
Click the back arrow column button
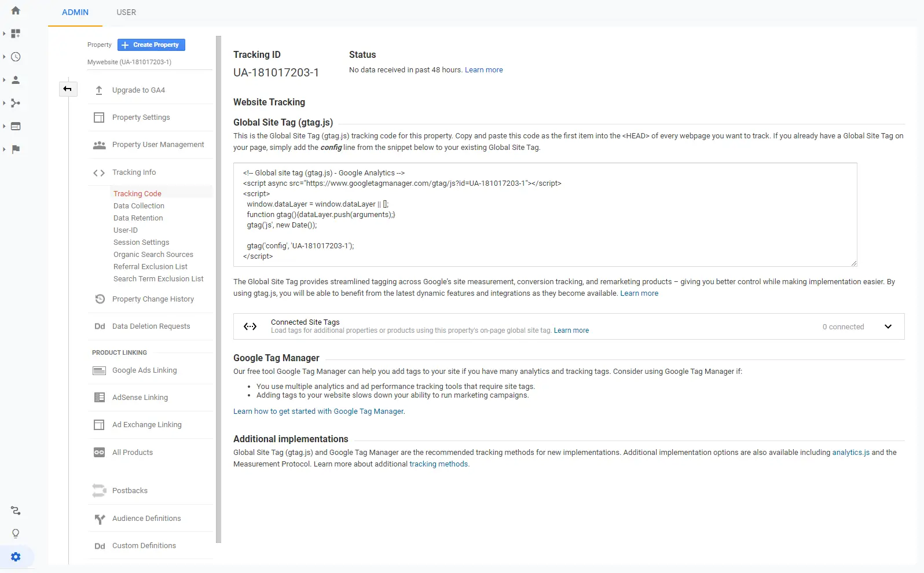pyautogui.click(x=68, y=89)
